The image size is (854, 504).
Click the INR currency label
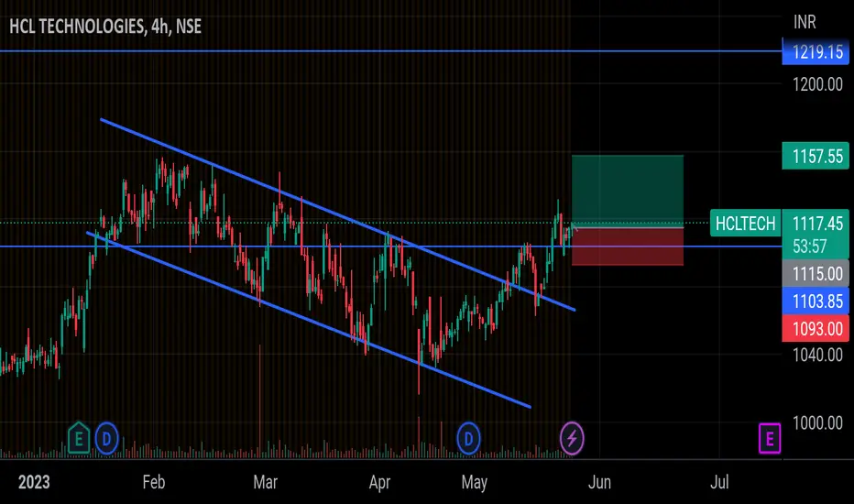tap(805, 22)
